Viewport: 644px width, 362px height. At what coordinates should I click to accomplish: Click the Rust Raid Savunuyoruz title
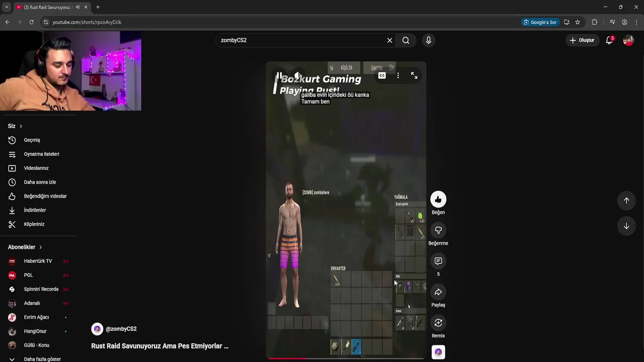159,346
